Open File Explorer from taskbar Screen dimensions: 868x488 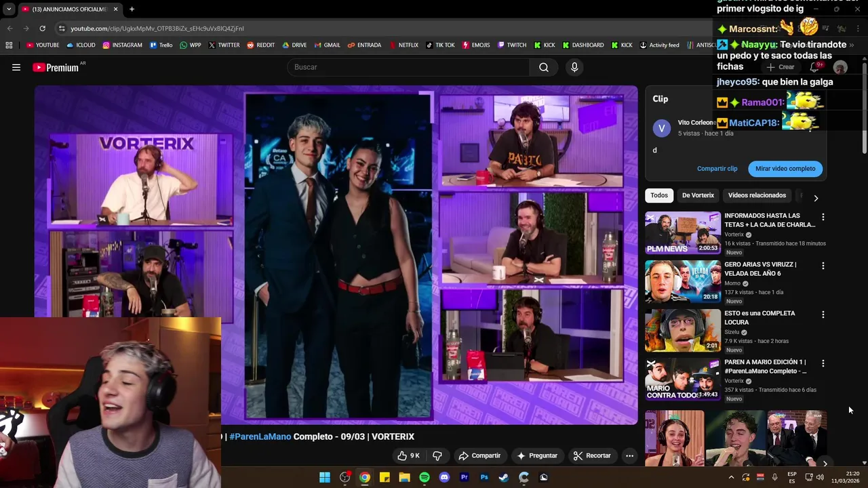tap(405, 477)
